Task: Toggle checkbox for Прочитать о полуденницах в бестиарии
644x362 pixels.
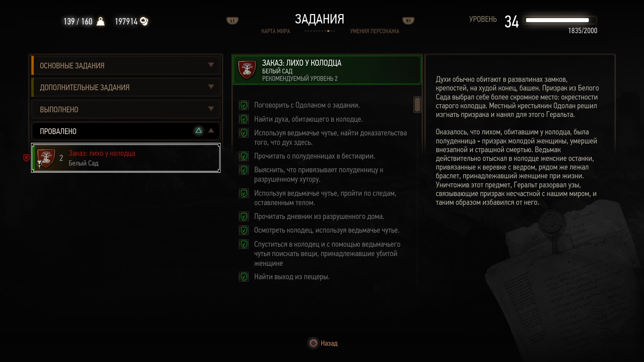Action: point(244,156)
